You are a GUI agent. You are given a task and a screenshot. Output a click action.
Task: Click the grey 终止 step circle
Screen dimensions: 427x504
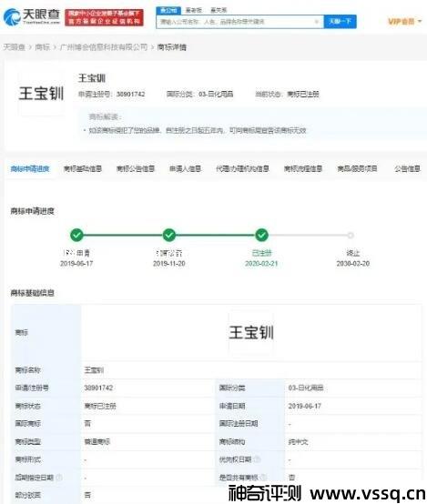(x=351, y=236)
